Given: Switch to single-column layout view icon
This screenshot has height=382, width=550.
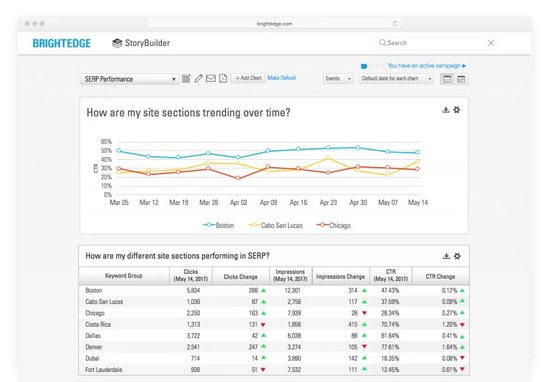Looking at the screenshot, I should pyautogui.click(x=447, y=79).
